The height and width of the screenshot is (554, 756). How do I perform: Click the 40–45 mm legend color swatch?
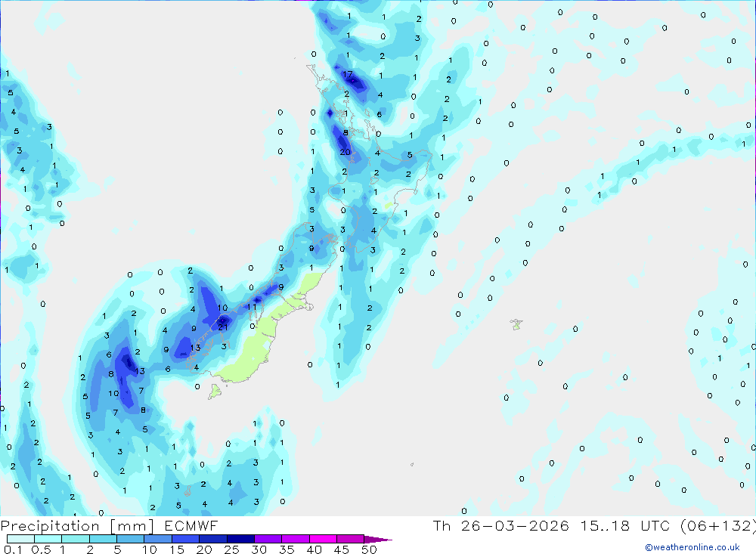click(323, 539)
